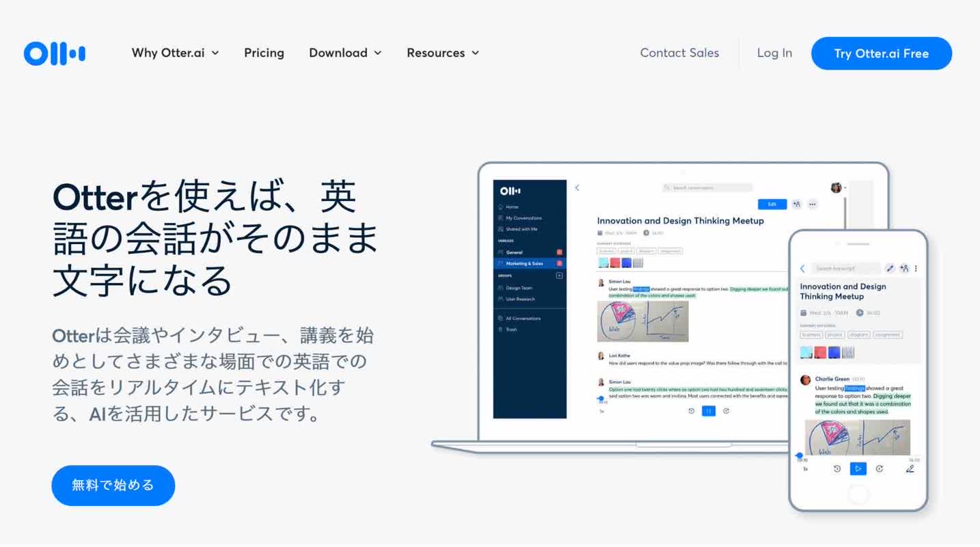Viewport: 980px width, 547px height.
Task: Click the rewind icon in laptop player
Action: (691, 411)
